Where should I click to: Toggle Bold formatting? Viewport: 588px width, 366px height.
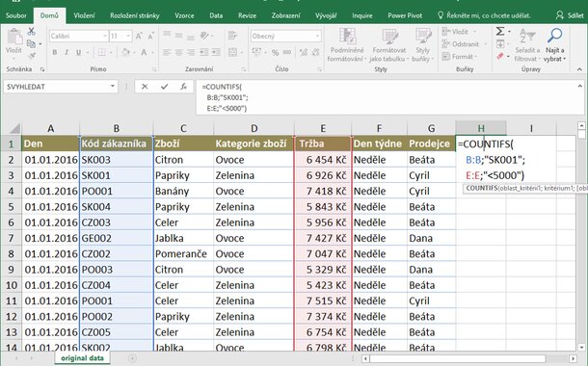tap(55, 52)
